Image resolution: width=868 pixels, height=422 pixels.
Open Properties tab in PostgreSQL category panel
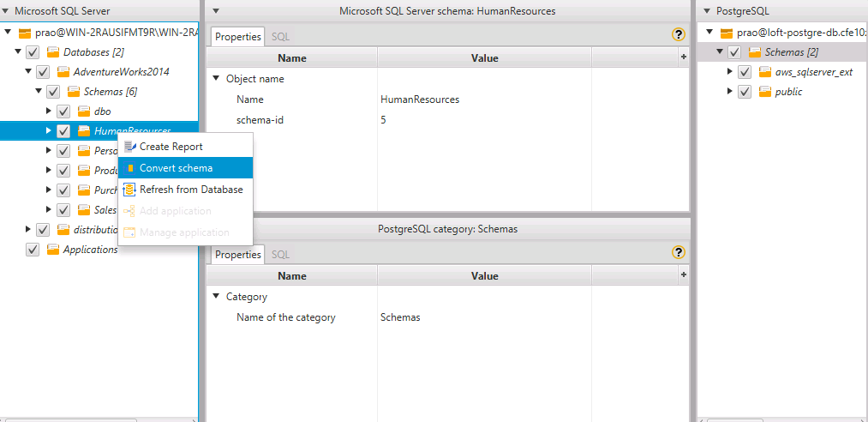238,255
